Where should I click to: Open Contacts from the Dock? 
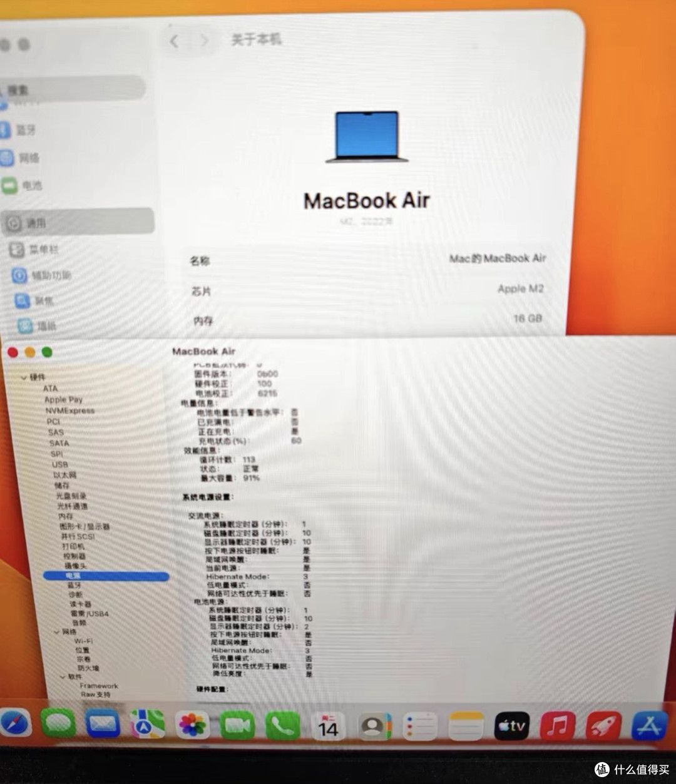(x=374, y=726)
